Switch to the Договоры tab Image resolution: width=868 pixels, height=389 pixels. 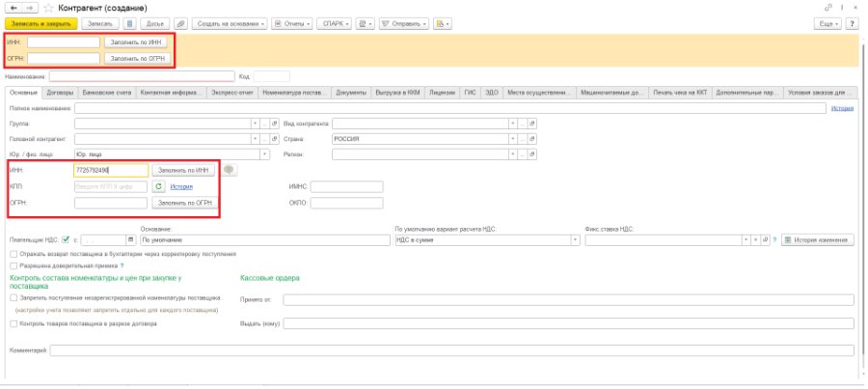tap(60, 93)
